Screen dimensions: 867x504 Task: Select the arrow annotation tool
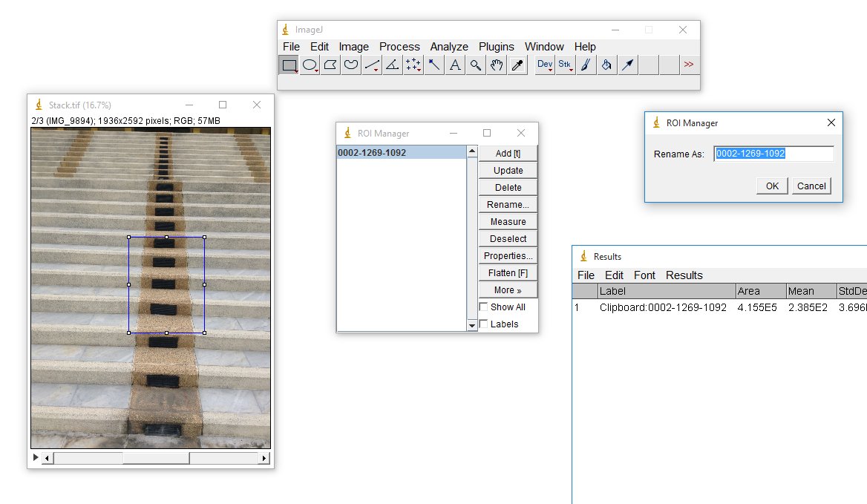click(627, 65)
